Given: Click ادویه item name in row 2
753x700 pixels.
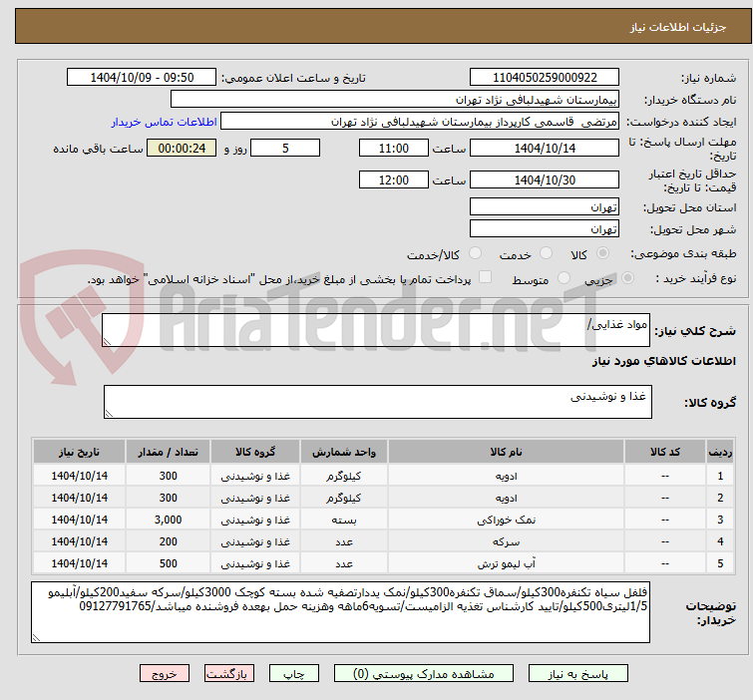Looking at the screenshot, I should point(506,498).
